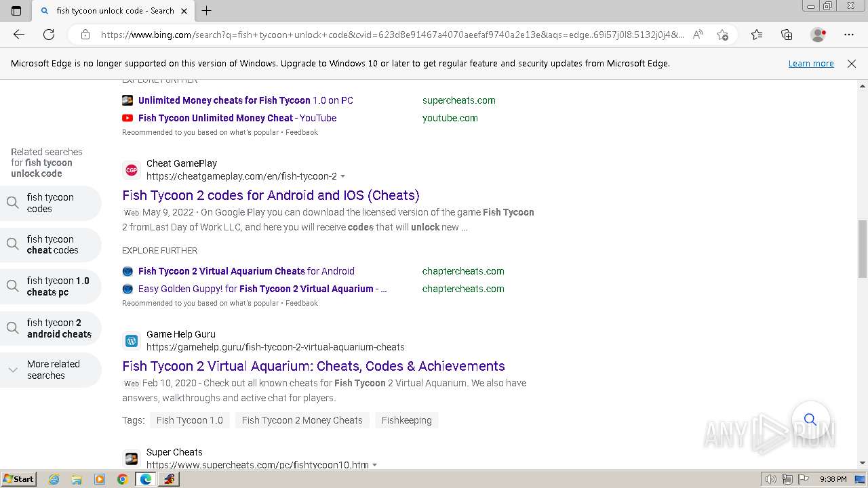The image size is (868, 488).
Task: Open the Learn more link
Action: tap(811, 63)
